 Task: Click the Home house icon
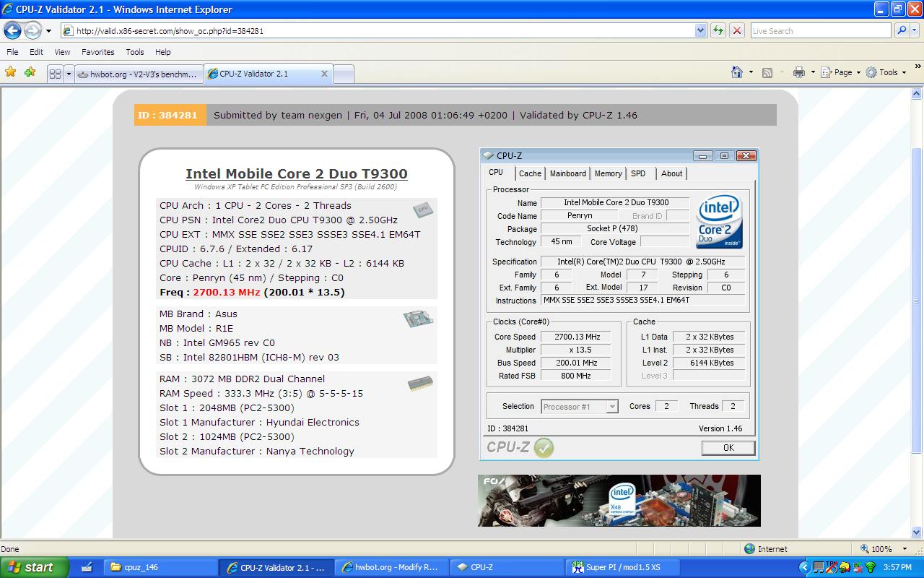[737, 72]
